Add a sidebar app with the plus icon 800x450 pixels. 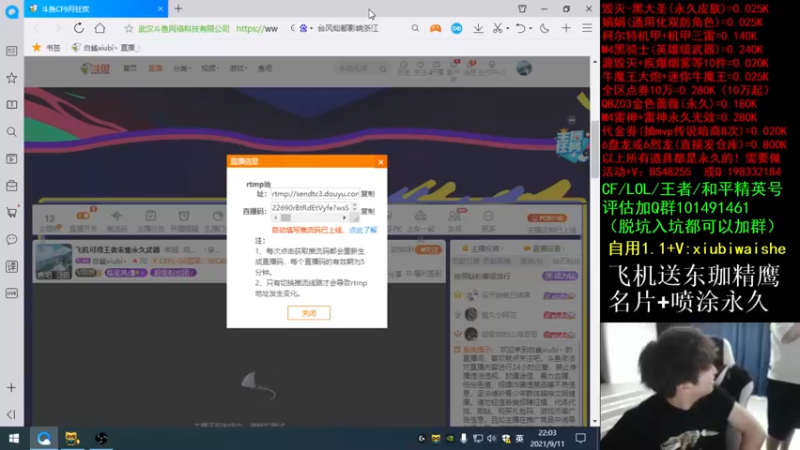click(x=11, y=388)
